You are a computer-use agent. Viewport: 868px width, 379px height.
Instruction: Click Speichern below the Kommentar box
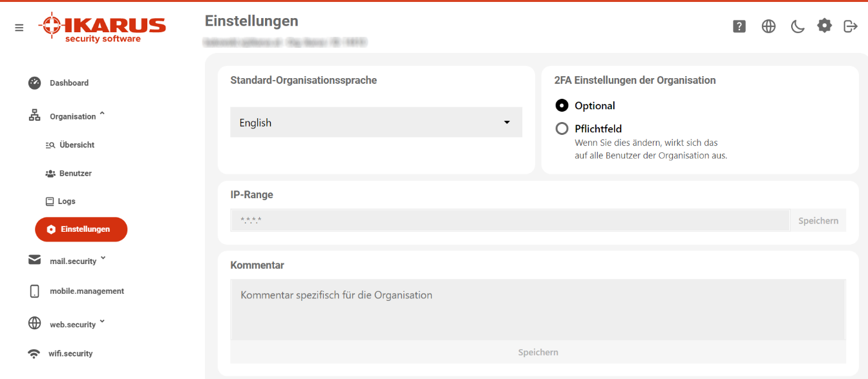pos(538,352)
